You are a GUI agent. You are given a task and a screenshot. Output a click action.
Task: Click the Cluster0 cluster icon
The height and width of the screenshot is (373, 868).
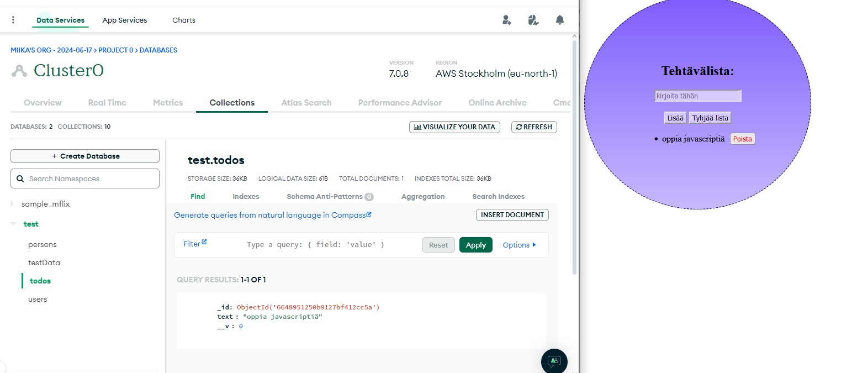19,71
